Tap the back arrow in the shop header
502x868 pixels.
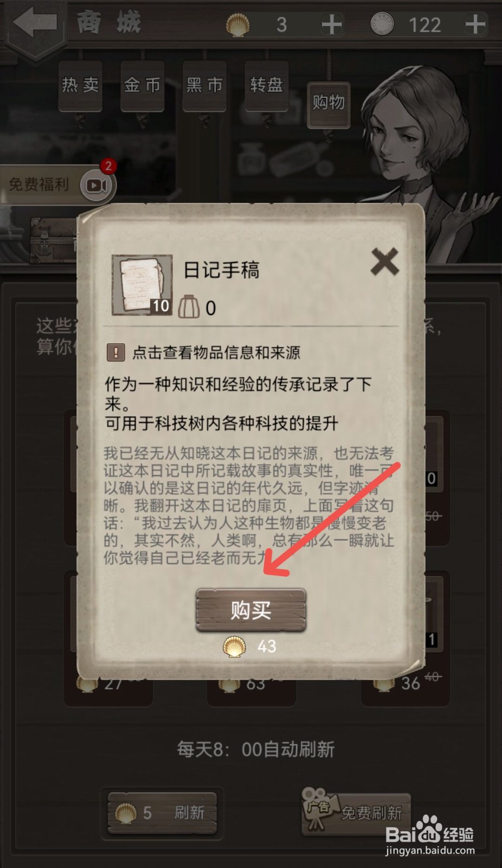coord(35,23)
